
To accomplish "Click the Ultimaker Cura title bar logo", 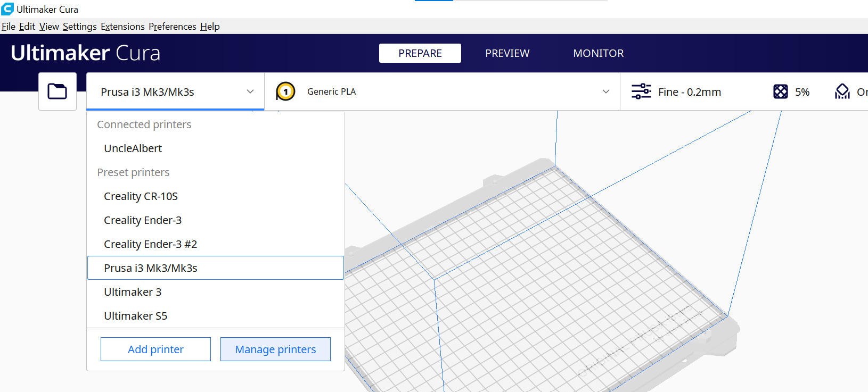I will coord(7,9).
